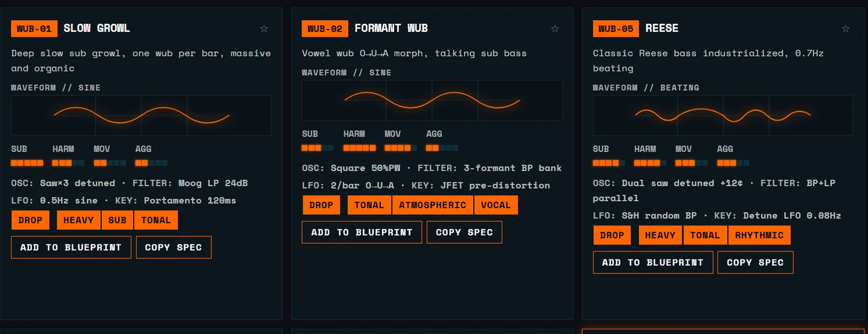
Task: Add SLOW GROWL to blueprint
Action: [x=71, y=247]
